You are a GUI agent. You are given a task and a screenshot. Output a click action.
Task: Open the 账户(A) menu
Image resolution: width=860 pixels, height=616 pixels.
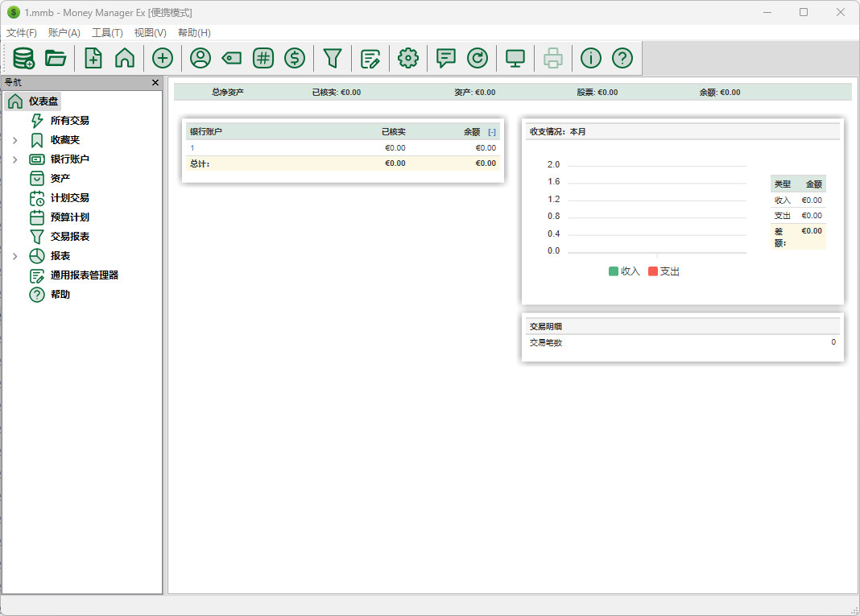click(x=64, y=33)
